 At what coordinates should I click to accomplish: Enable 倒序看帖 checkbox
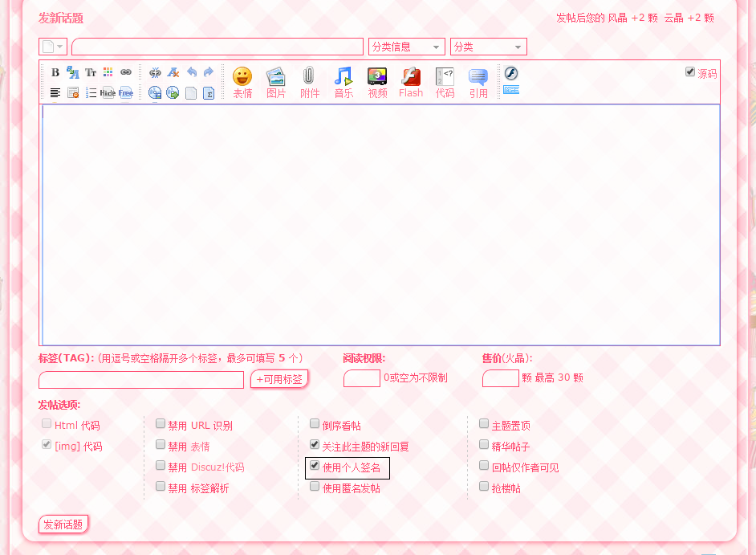tap(315, 424)
